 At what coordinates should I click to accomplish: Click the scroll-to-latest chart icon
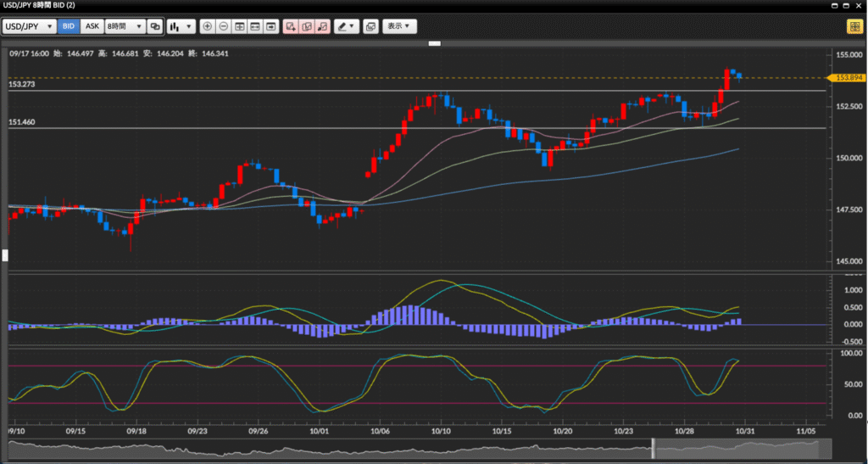270,26
